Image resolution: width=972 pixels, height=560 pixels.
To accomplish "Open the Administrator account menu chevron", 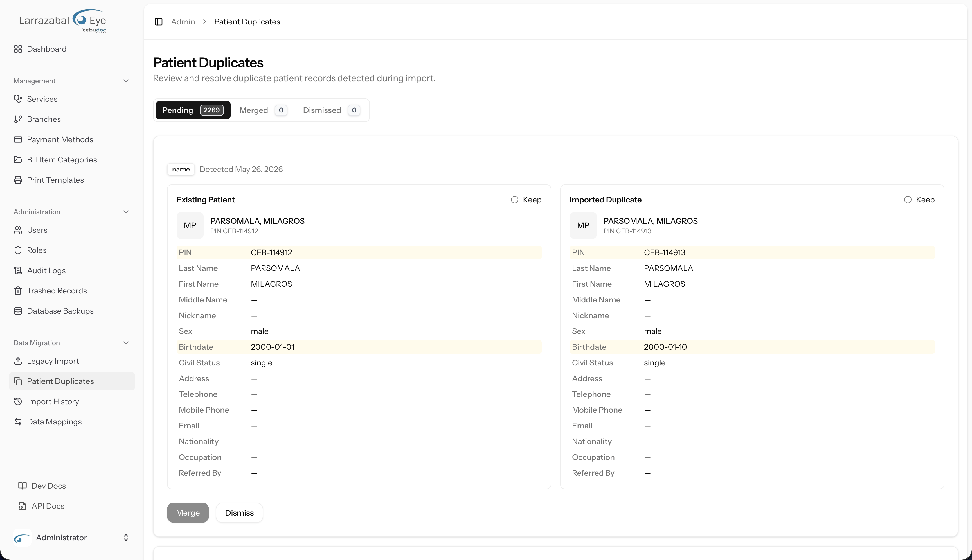I will [x=126, y=538].
